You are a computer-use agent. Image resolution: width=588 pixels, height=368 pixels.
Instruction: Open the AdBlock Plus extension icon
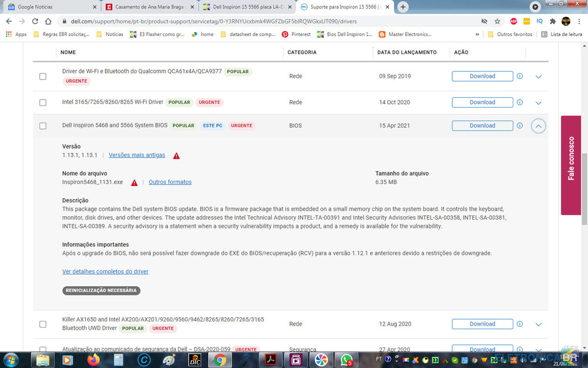click(513, 21)
